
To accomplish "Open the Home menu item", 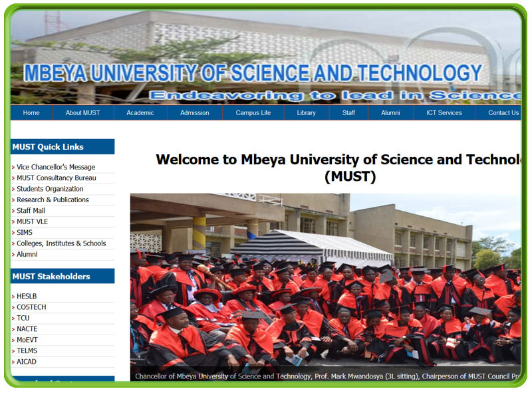I will (31, 112).
